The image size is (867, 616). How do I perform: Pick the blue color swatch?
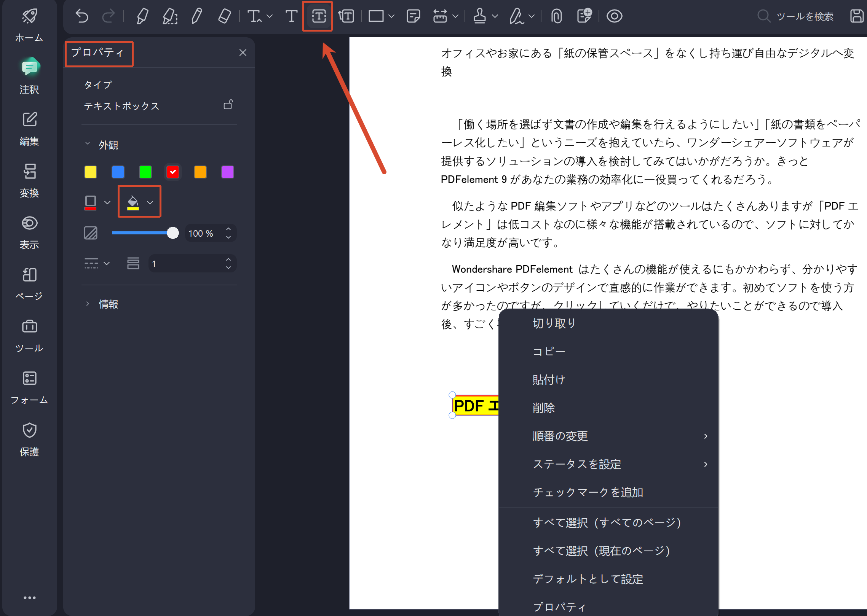coord(118,172)
